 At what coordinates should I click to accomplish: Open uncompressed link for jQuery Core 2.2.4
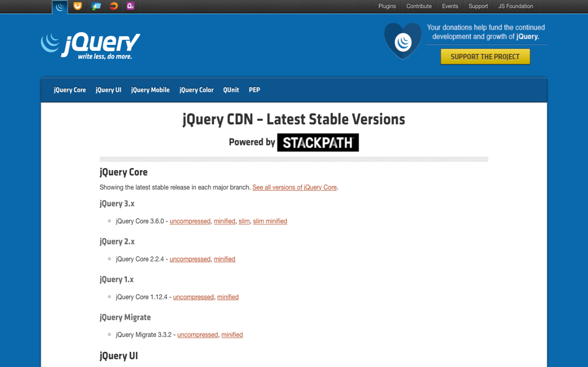(190, 259)
